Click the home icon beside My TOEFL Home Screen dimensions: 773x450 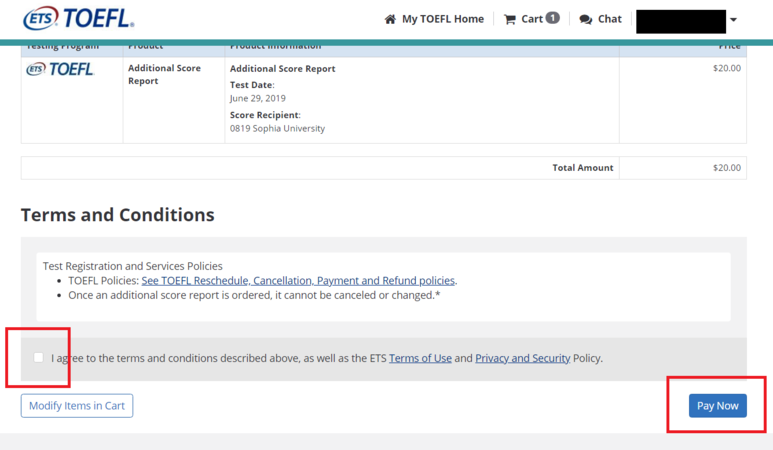click(x=390, y=19)
